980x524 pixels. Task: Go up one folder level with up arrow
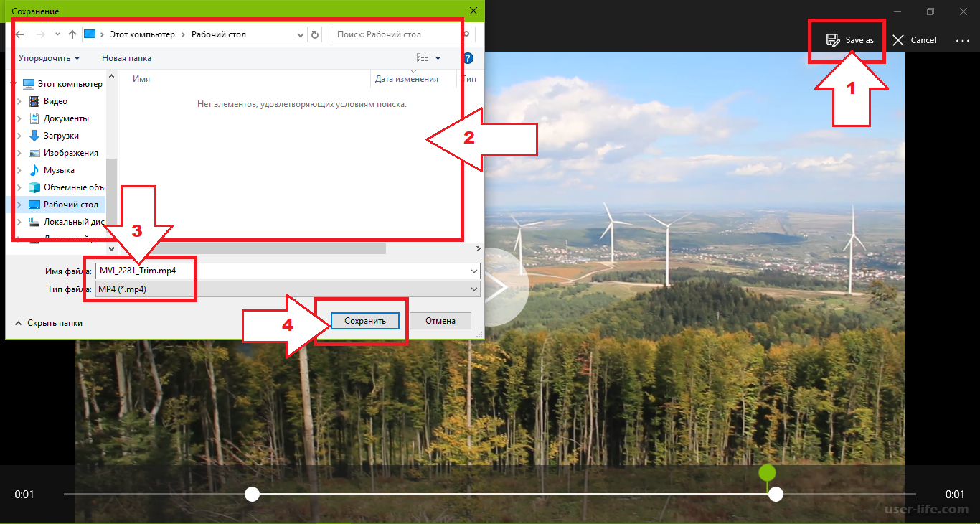click(x=72, y=34)
